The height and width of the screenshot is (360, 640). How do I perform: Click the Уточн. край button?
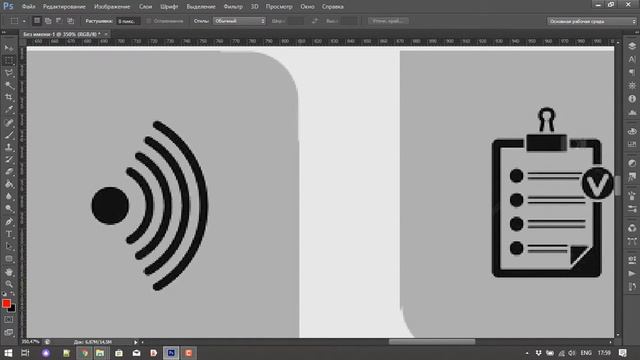point(388,21)
